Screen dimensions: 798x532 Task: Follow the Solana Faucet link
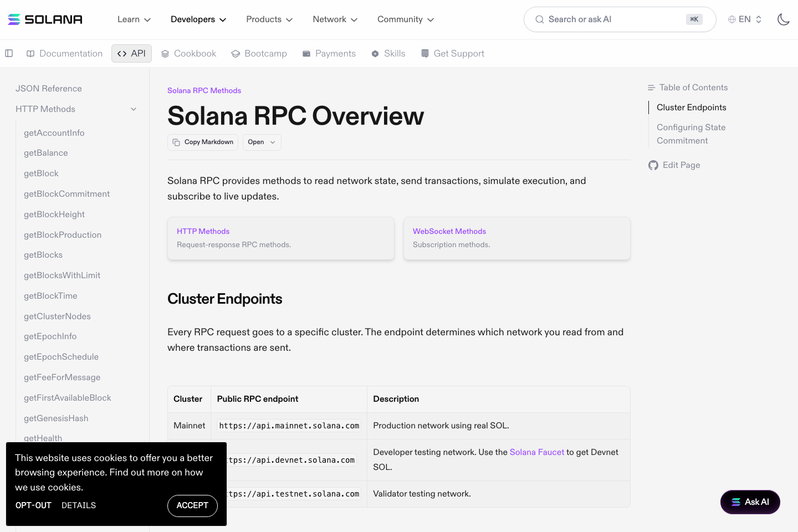point(536,452)
